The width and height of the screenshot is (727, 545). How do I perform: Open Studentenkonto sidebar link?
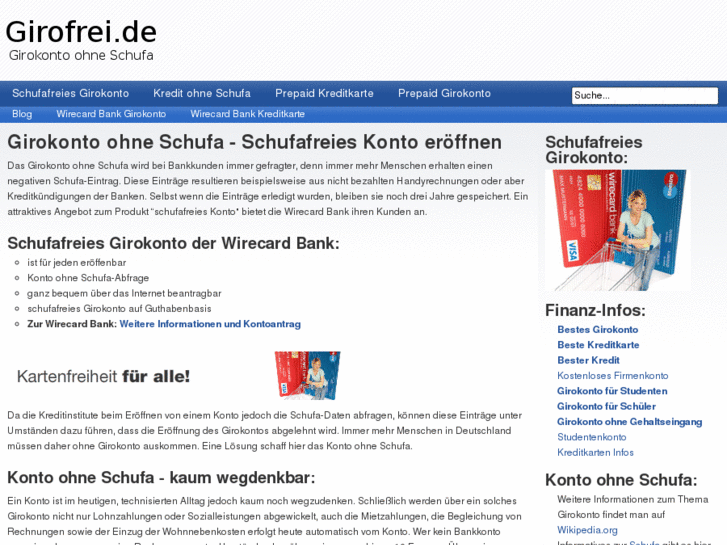click(x=592, y=436)
